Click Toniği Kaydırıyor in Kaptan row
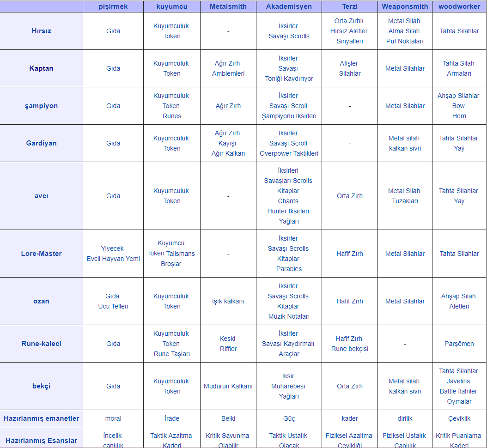487x448 pixels. (x=289, y=79)
